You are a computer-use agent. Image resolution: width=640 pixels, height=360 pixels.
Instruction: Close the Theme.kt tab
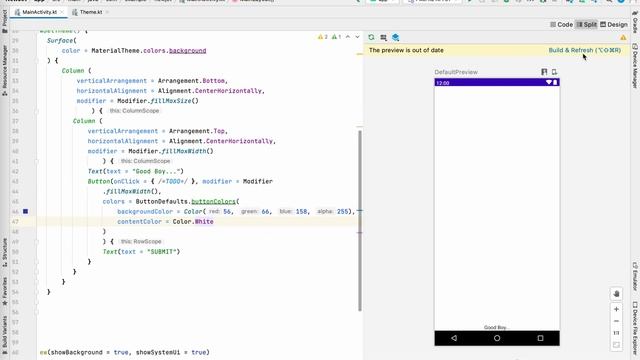click(107, 12)
